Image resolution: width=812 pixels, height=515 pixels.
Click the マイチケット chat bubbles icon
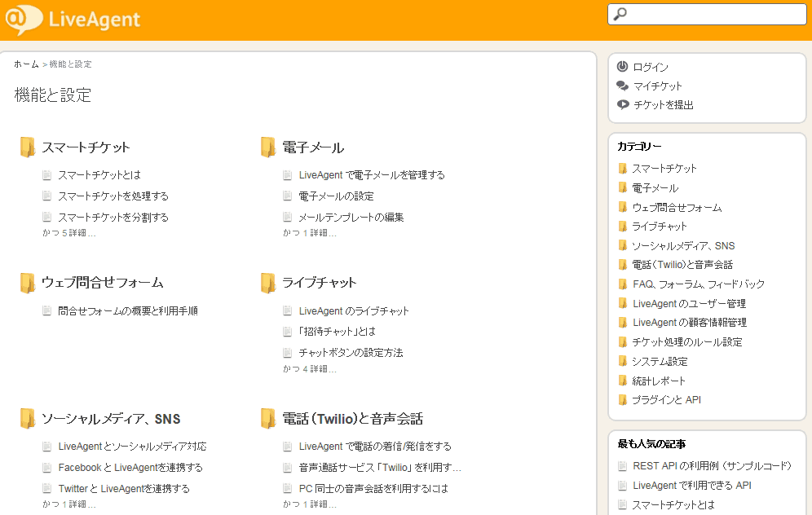coord(623,86)
